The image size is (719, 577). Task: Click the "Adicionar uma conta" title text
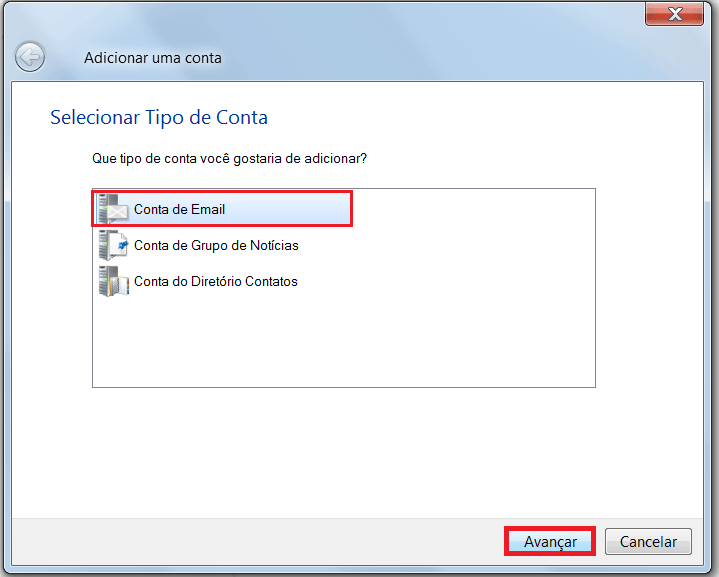coord(153,58)
